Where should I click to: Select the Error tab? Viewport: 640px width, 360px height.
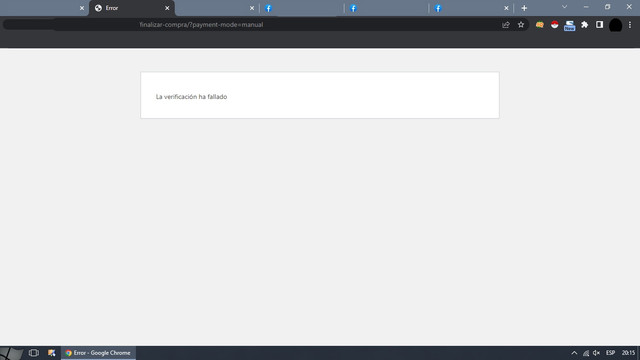(x=132, y=8)
